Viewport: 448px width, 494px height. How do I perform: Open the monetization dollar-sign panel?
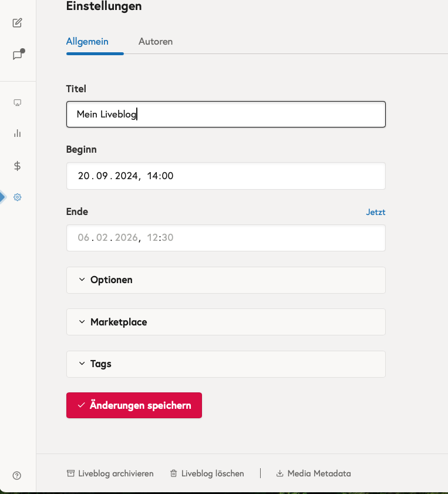pos(17,166)
